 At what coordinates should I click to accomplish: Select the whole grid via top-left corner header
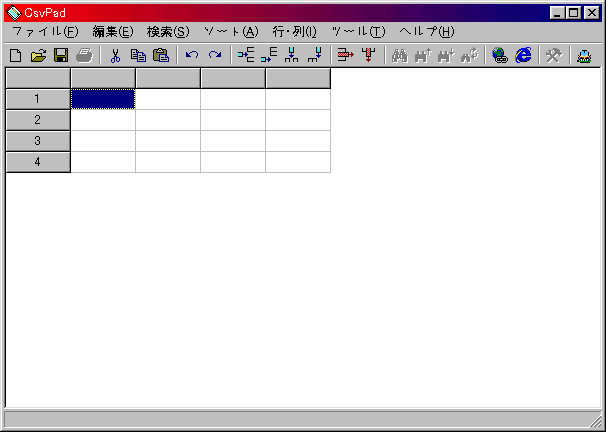(x=38, y=78)
